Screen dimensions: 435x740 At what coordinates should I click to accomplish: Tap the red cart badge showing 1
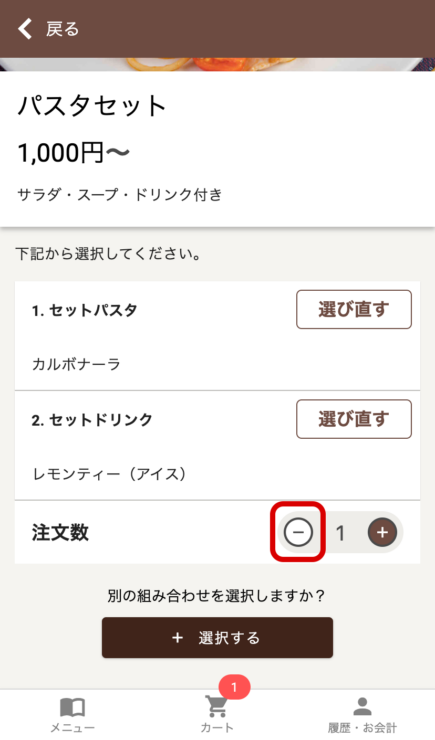(x=234, y=687)
